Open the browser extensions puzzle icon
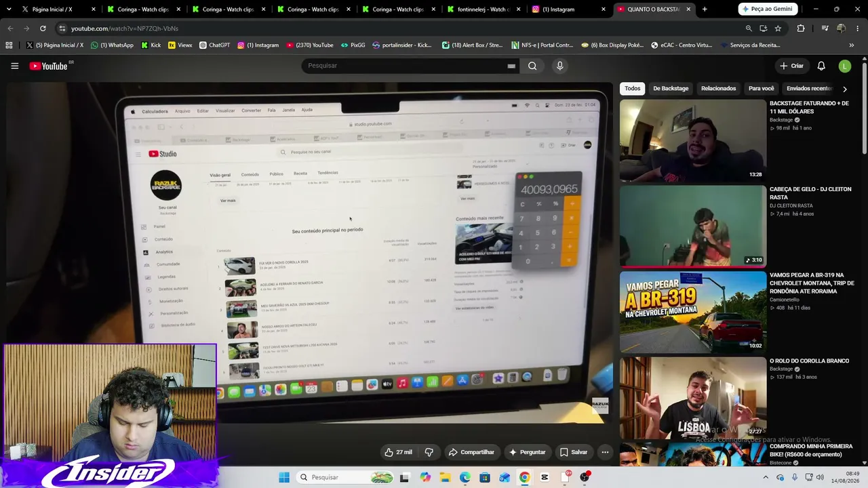Screen dimensions: 868x488 click(801, 28)
